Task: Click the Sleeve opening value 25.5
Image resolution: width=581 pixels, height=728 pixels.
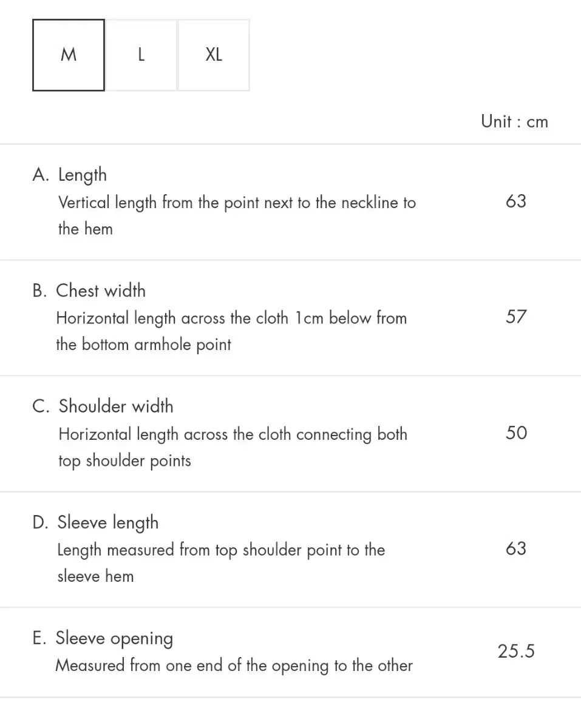Action: point(516,652)
